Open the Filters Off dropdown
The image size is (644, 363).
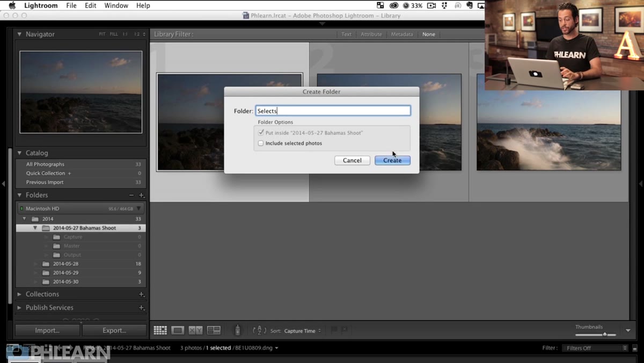(x=595, y=348)
